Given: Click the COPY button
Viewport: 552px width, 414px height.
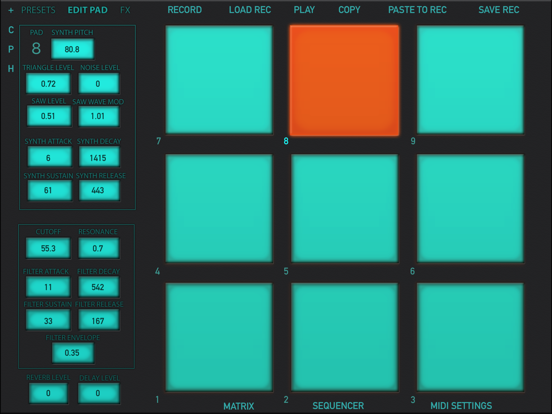Looking at the screenshot, I should tap(349, 10).
